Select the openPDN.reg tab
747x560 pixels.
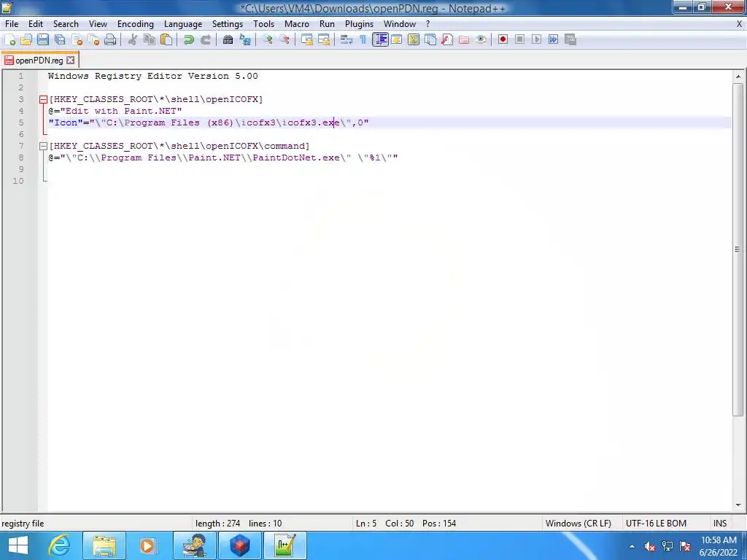coord(39,61)
